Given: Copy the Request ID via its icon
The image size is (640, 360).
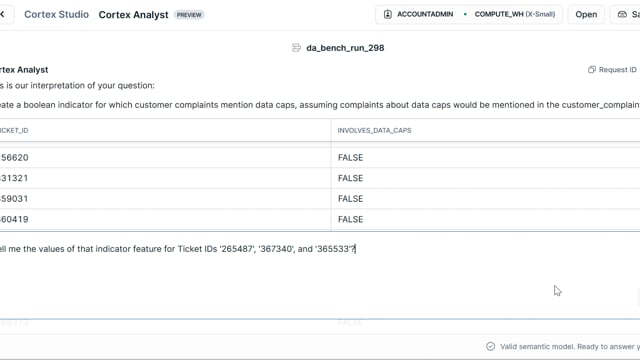Looking at the screenshot, I should tap(591, 69).
